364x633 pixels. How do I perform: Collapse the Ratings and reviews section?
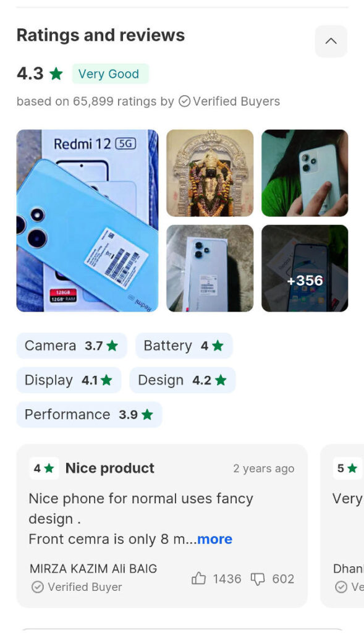(x=331, y=41)
